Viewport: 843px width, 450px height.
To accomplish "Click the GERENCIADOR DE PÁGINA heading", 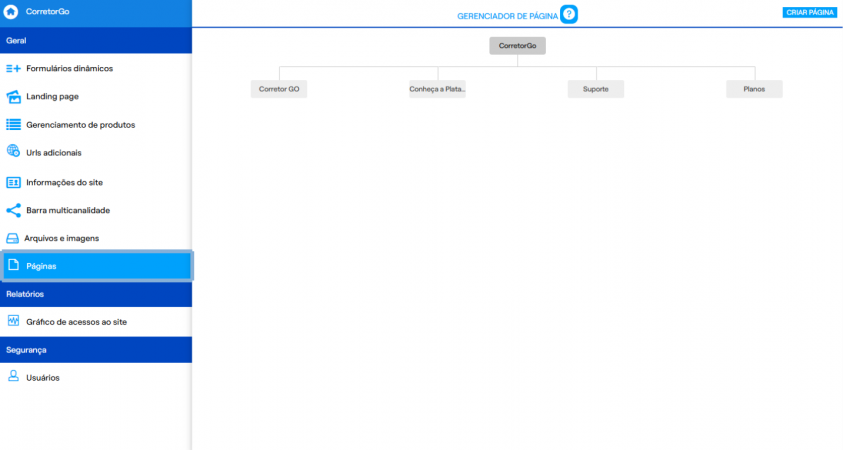I will tap(508, 16).
